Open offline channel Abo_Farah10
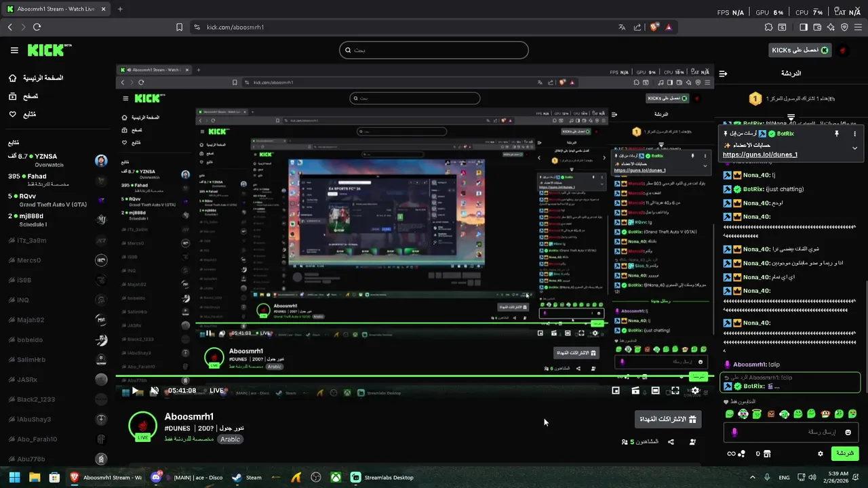 (58, 439)
